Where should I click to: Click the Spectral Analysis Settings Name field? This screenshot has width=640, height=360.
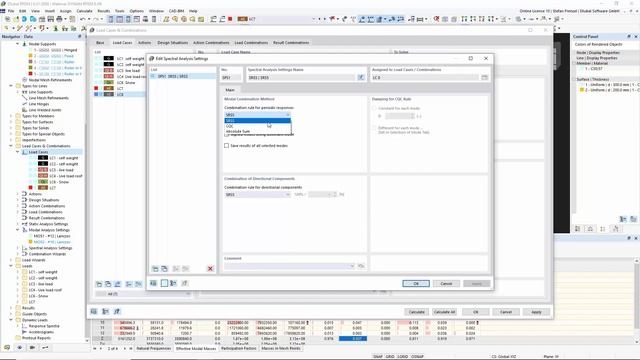302,77
